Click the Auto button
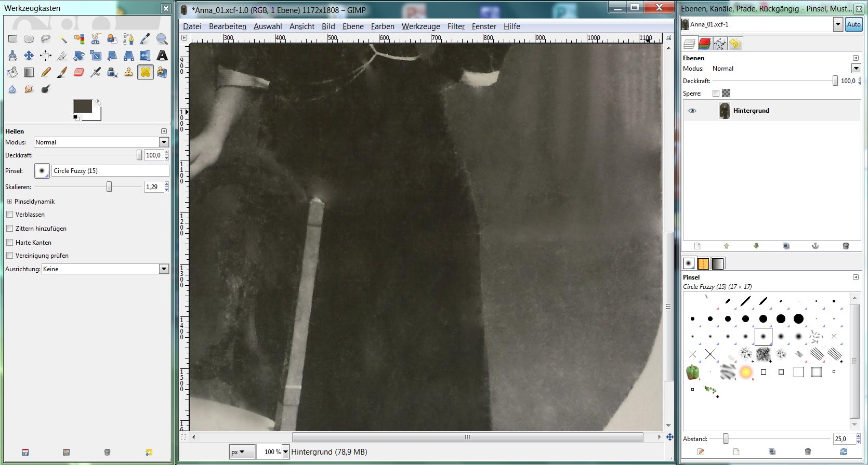The height and width of the screenshot is (465, 868). click(x=853, y=24)
